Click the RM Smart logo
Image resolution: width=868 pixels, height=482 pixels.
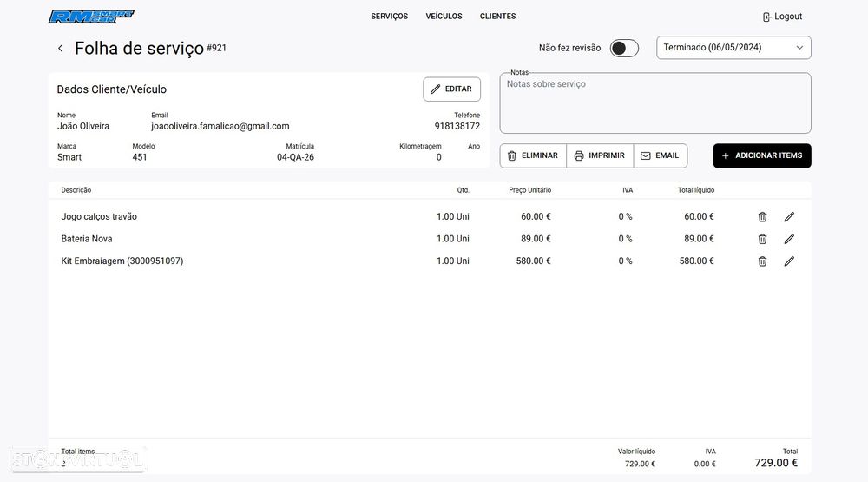tap(91, 17)
